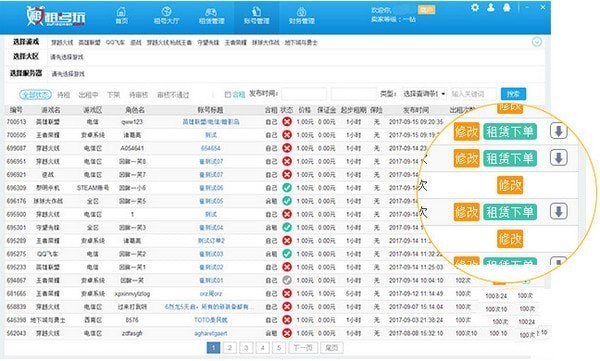Toggle the 合租 checkbox
Viewport: 600px width, 361px height.
click(x=227, y=94)
